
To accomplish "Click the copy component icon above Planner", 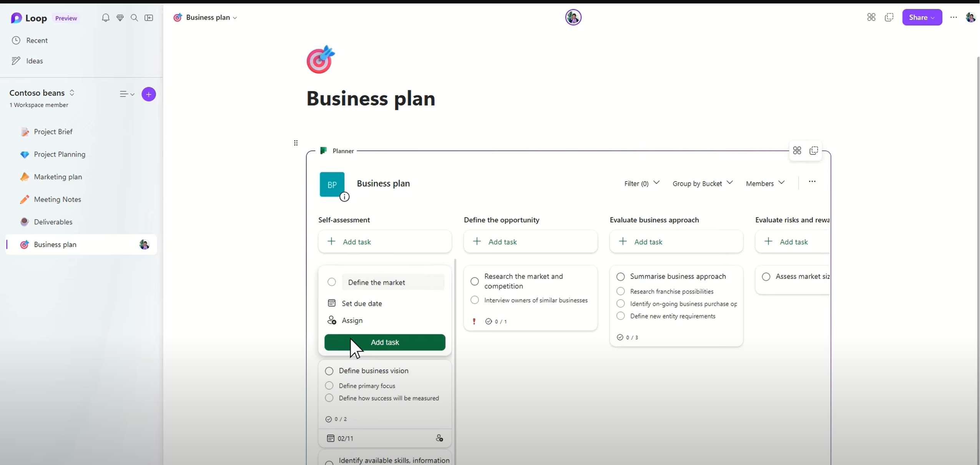I will (814, 150).
